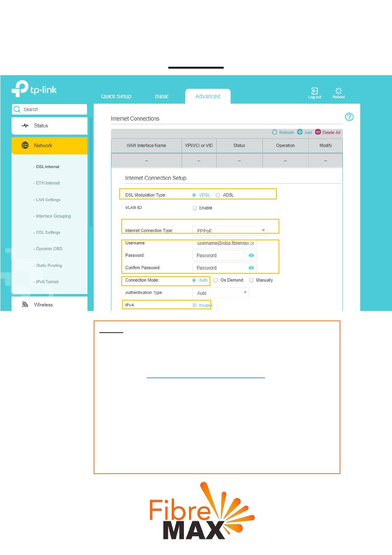Open Dynamic DNS in the sidebar
Viewport: 392px width, 555px height.
(49, 249)
